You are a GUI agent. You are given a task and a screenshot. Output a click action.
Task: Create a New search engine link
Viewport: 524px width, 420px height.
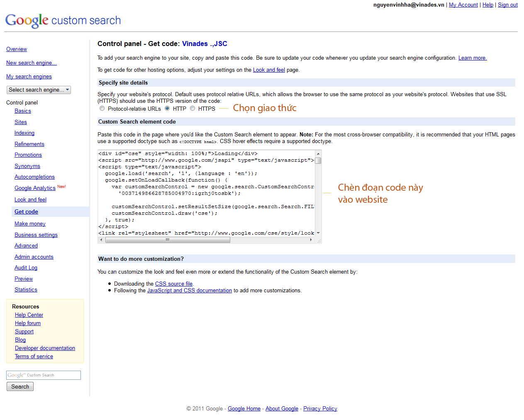click(x=32, y=63)
